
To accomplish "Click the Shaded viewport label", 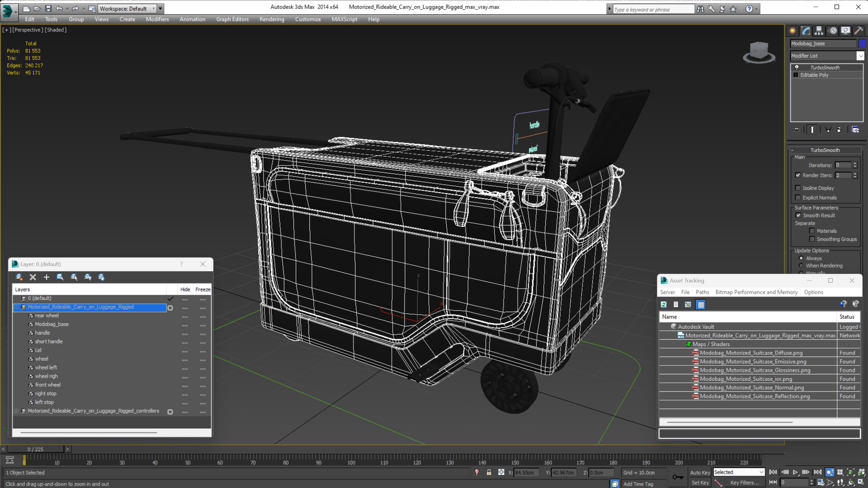I will pyautogui.click(x=55, y=29).
